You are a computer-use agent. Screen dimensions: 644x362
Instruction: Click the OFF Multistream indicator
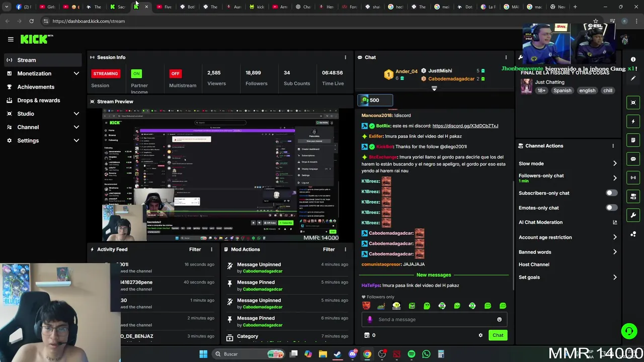tap(175, 73)
